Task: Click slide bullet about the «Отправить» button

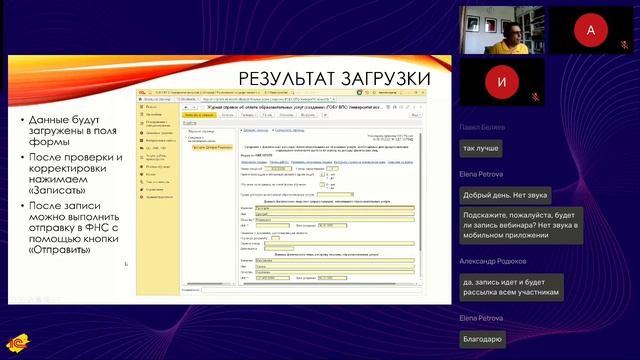Action: [74, 228]
